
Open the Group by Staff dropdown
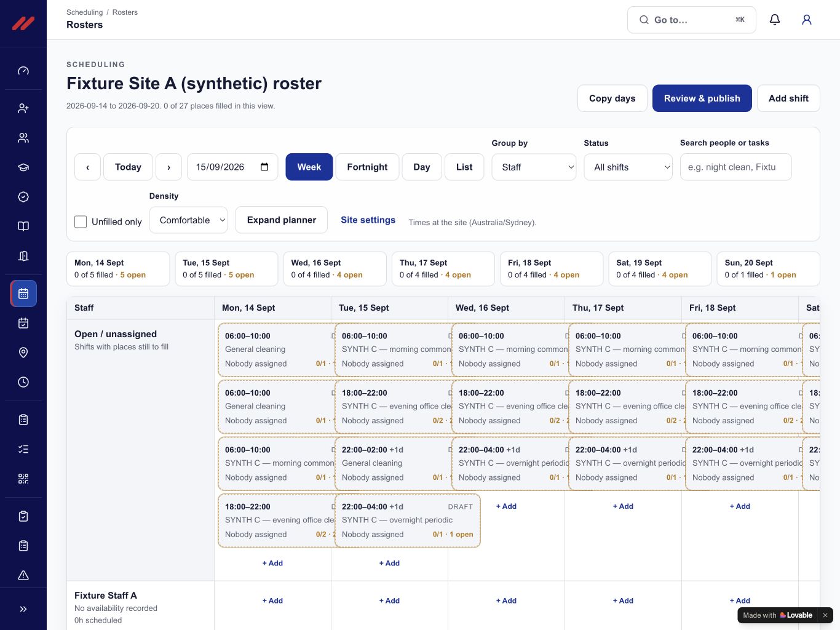534,167
